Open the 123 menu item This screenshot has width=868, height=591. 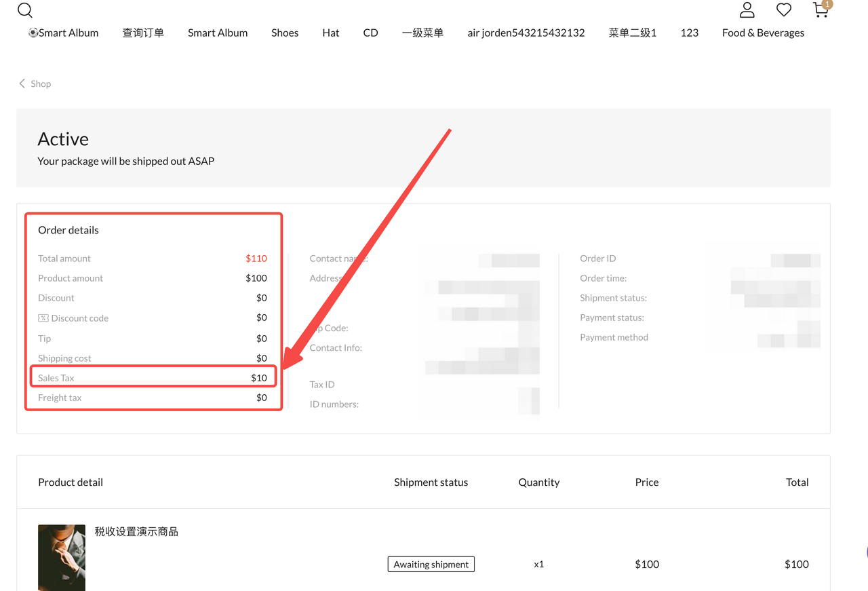pyautogui.click(x=689, y=33)
